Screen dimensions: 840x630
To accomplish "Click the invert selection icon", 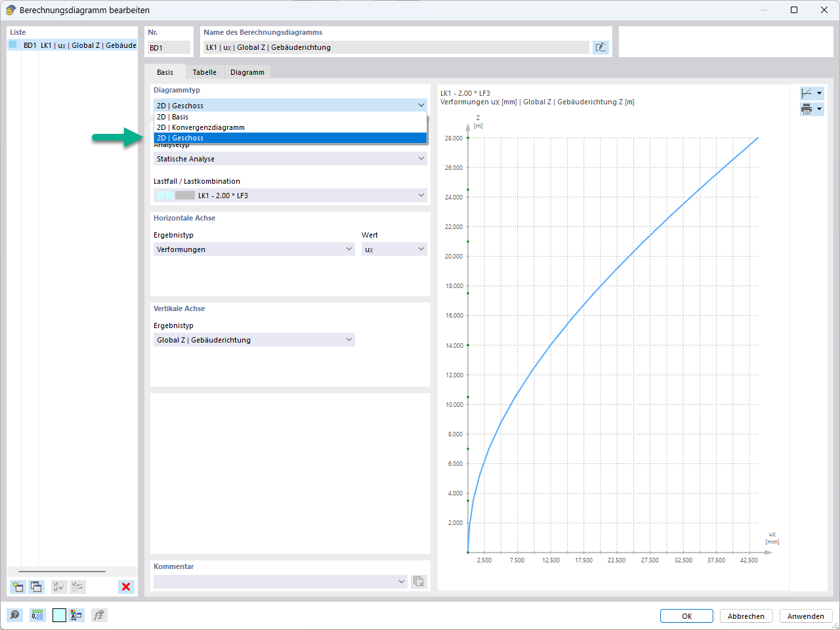I will (77, 587).
